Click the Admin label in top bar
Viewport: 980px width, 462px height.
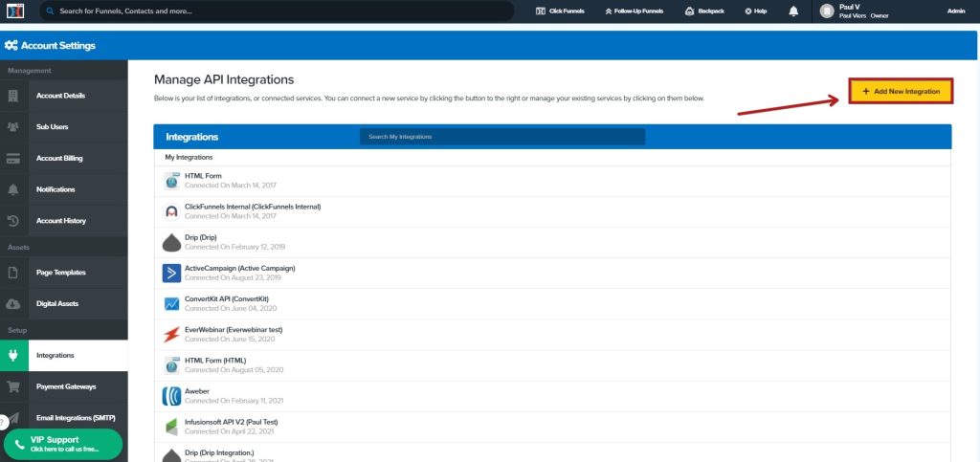coord(956,11)
